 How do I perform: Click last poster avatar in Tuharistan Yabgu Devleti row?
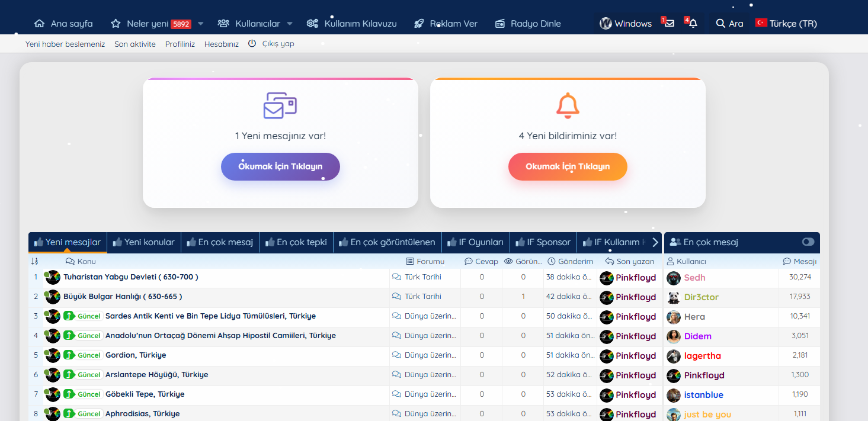coord(606,278)
